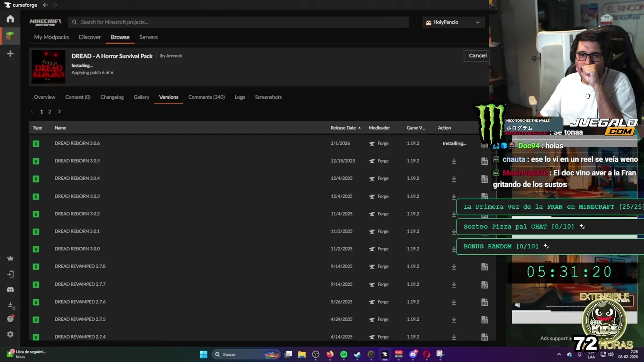Click release type R badge for DREAD REBORN 3.0.6

[36, 144]
